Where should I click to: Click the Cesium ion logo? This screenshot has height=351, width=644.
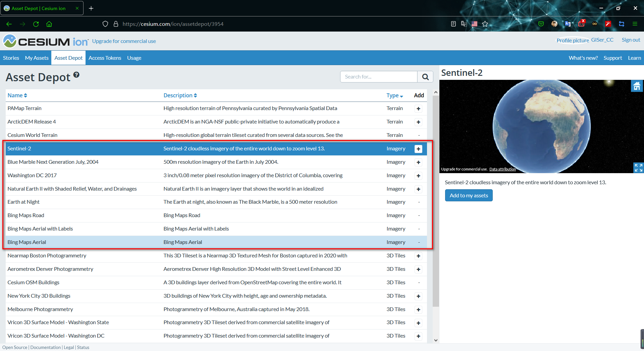click(46, 41)
